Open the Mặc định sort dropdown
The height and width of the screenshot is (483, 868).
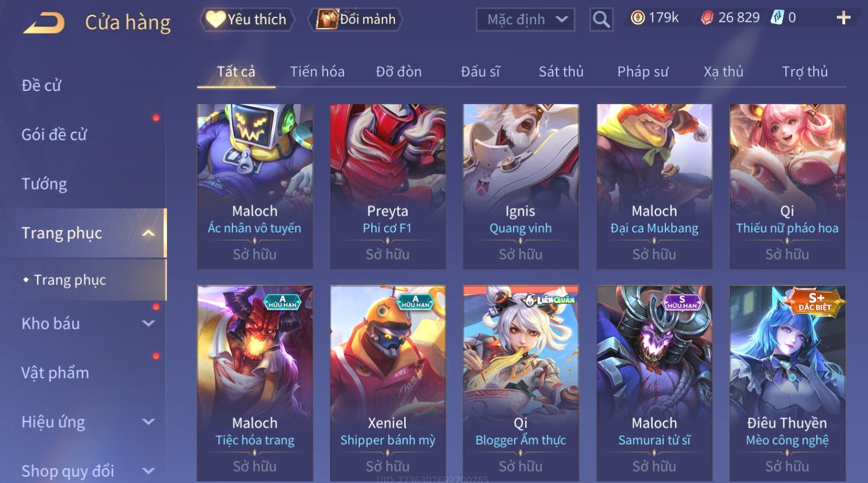click(x=525, y=20)
